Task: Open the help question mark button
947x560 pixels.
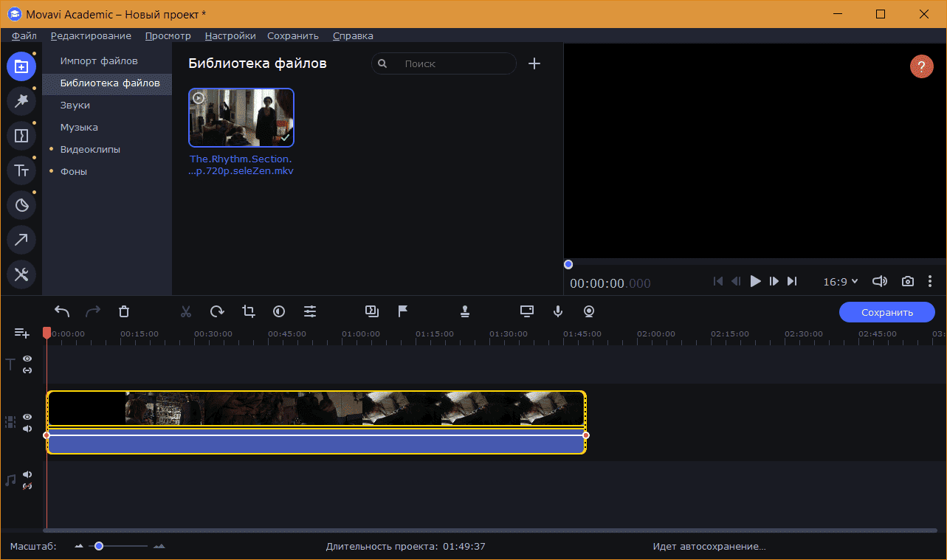Action: click(921, 66)
